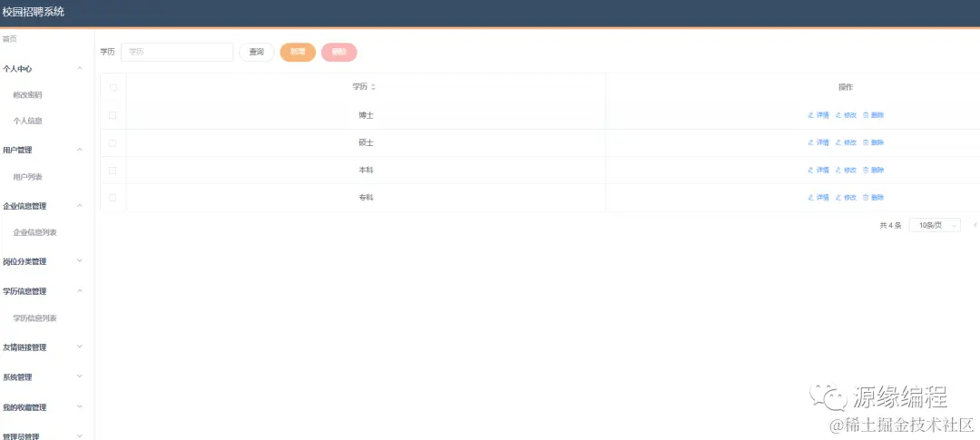Edit the 本科 row using 修改

pyautogui.click(x=847, y=170)
